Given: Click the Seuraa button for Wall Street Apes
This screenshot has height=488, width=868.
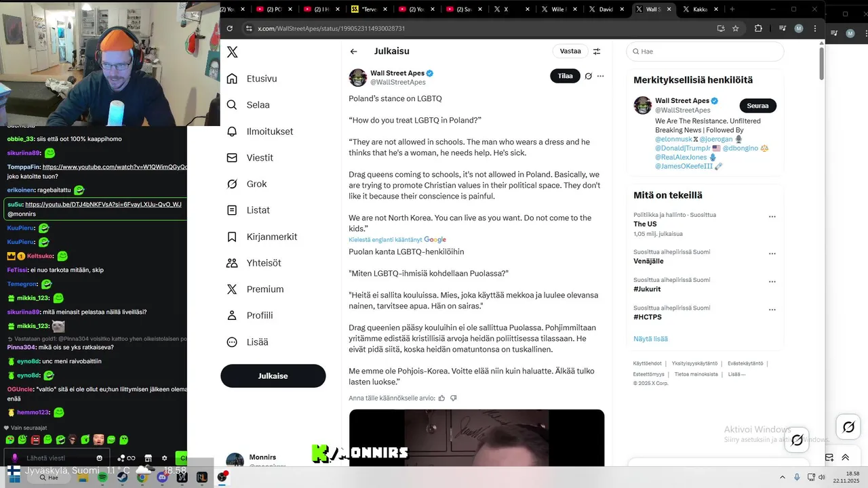Looking at the screenshot, I should pyautogui.click(x=757, y=106).
